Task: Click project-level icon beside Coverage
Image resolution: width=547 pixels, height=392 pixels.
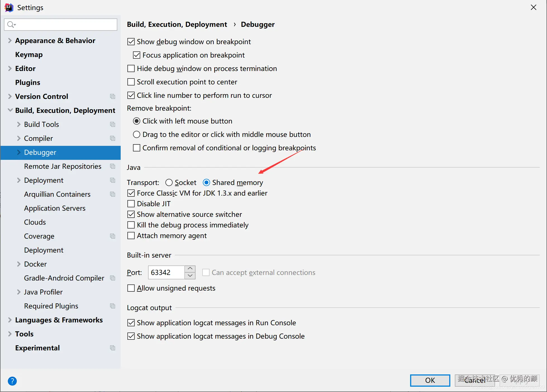Action: [113, 236]
